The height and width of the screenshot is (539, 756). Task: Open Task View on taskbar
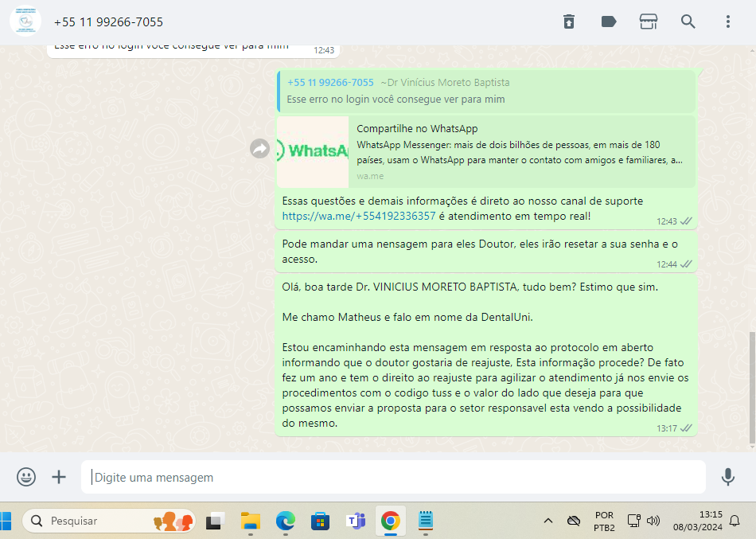(x=215, y=521)
